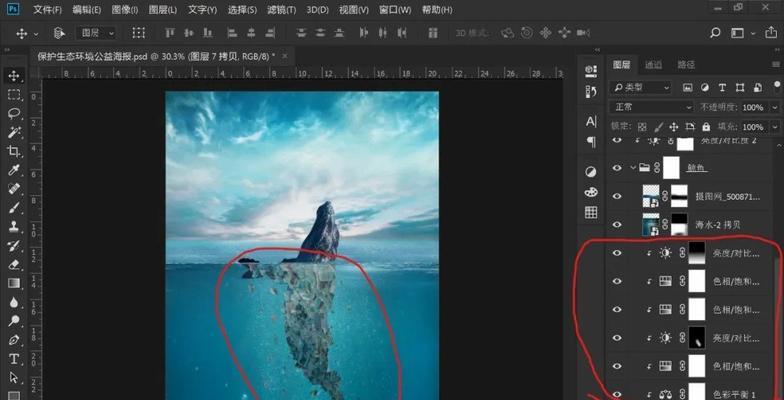The width and height of the screenshot is (784, 400).
Task: Select the Rectangular Marquee tool
Action: (x=14, y=94)
